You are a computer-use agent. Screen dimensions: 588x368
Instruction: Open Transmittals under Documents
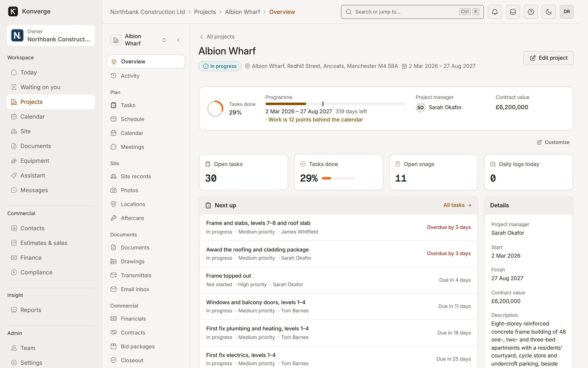point(146,275)
